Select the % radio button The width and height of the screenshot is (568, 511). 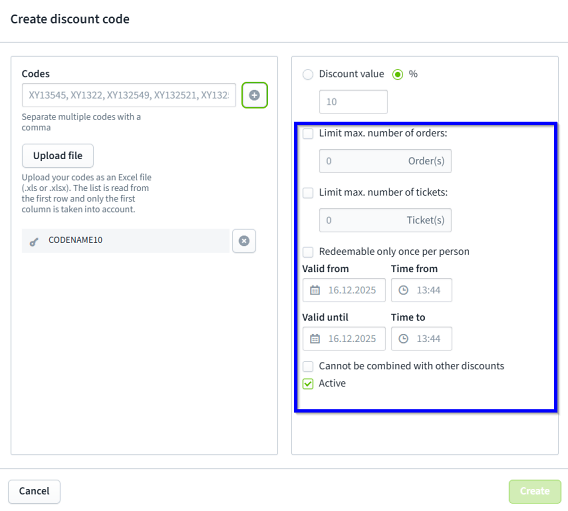[x=397, y=74]
